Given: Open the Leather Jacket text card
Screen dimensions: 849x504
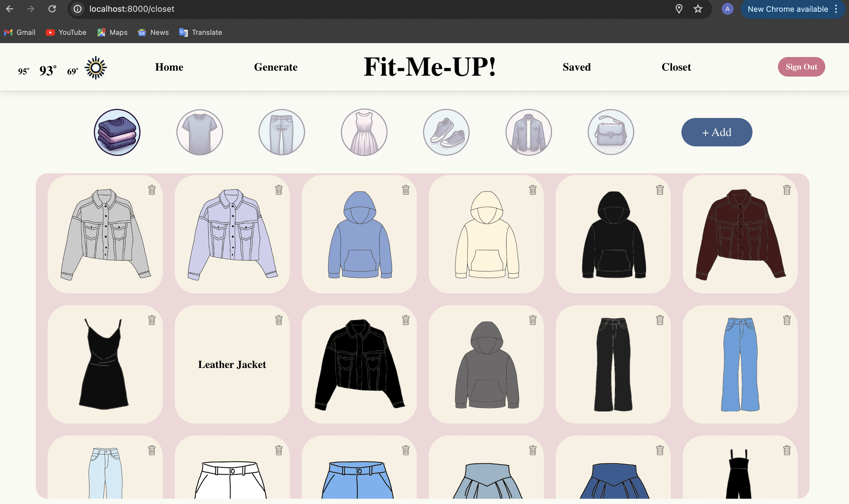Looking at the screenshot, I should [x=232, y=365].
